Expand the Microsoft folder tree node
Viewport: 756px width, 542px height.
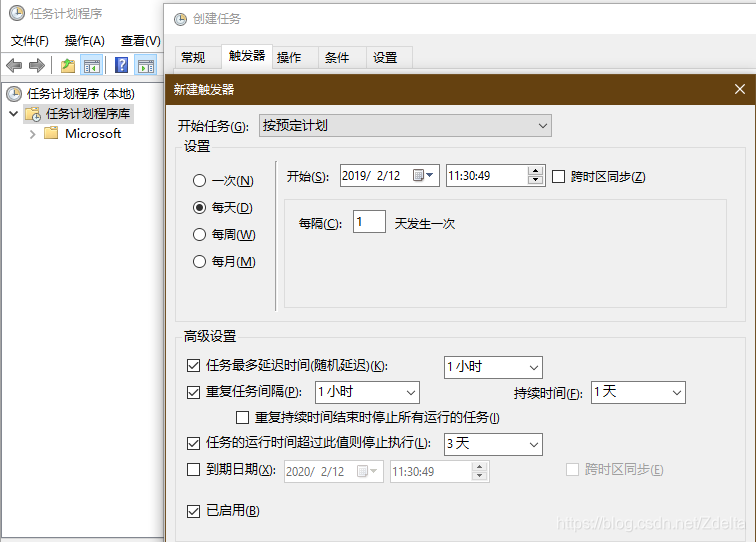click(x=32, y=134)
